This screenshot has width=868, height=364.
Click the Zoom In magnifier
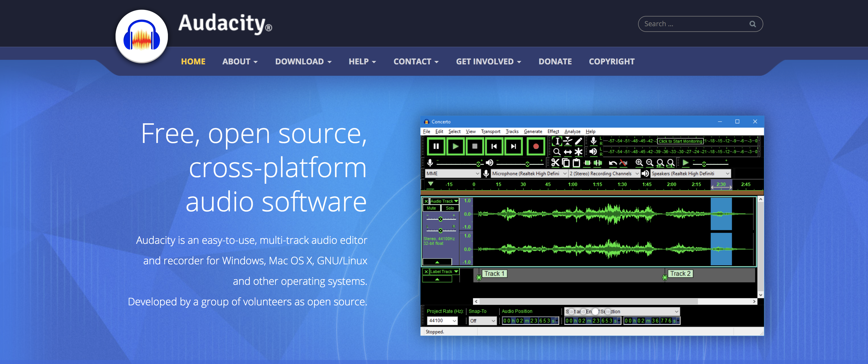[x=639, y=163]
